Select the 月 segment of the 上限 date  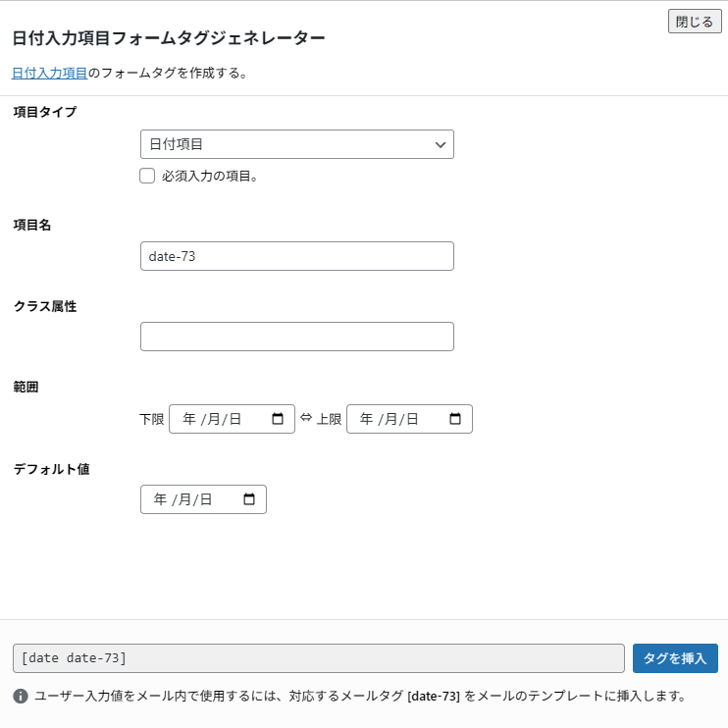pyautogui.click(x=390, y=419)
